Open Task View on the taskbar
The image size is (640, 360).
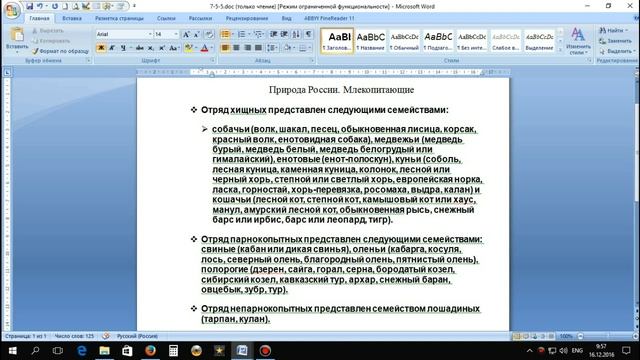58,350
